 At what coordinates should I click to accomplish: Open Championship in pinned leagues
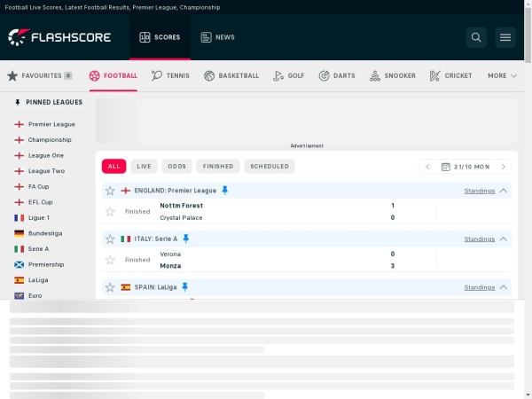coord(50,140)
